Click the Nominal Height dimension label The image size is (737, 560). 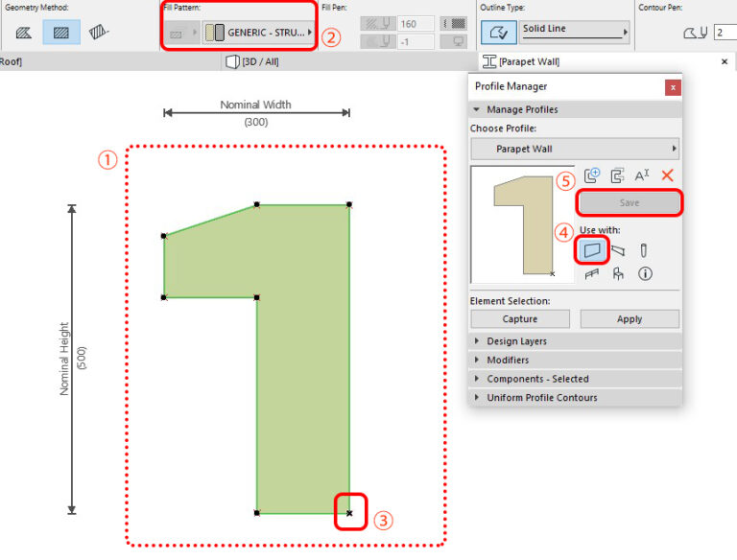pyautogui.click(x=64, y=359)
